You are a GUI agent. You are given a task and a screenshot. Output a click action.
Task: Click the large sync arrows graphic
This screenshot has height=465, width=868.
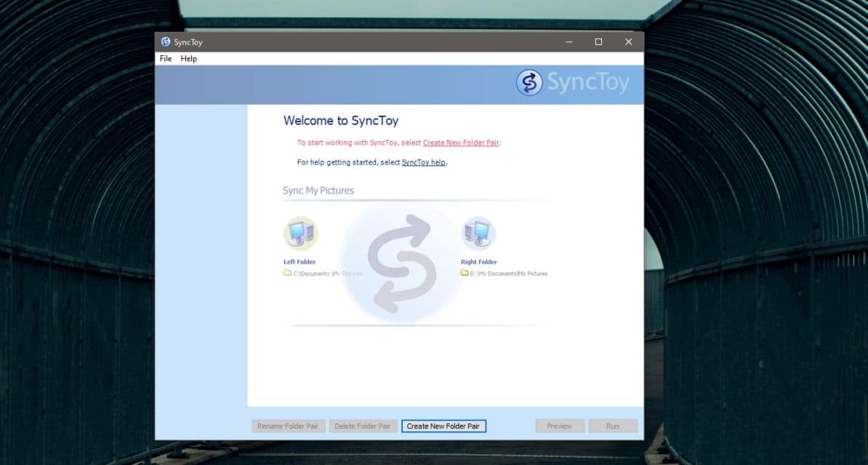(402, 263)
